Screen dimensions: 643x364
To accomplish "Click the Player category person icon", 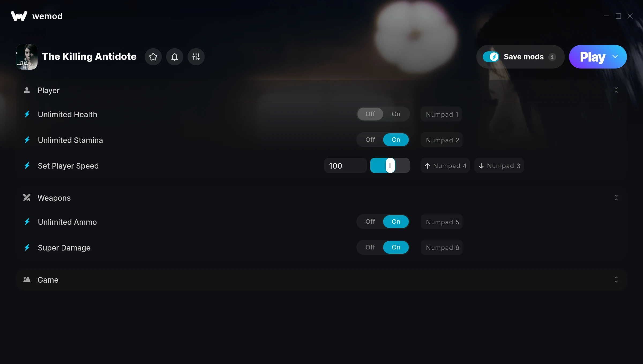I will tap(27, 90).
